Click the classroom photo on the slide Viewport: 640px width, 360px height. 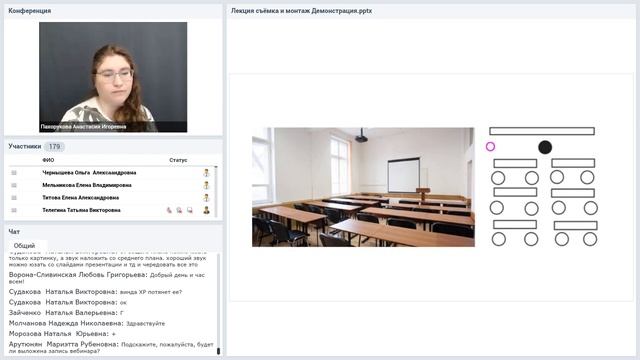click(x=363, y=187)
